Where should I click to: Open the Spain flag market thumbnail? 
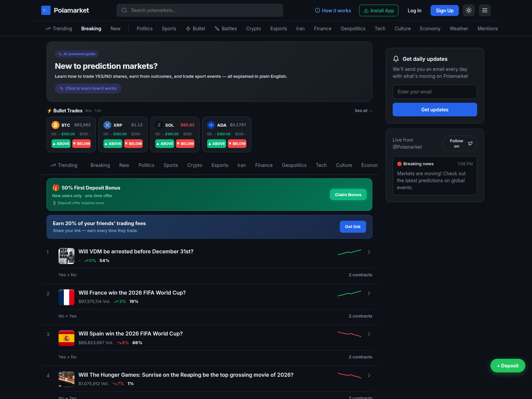click(66, 338)
